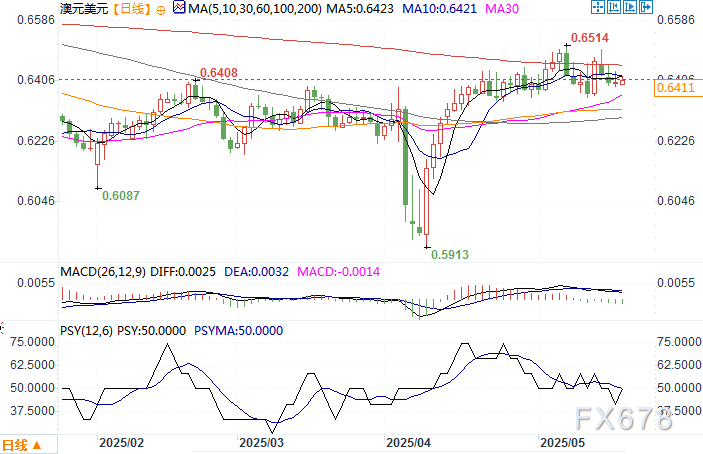Select the 2025/03 date marker on the time axis
Image resolution: width=703 pixels, height=454 pixels.
point(261,443)
